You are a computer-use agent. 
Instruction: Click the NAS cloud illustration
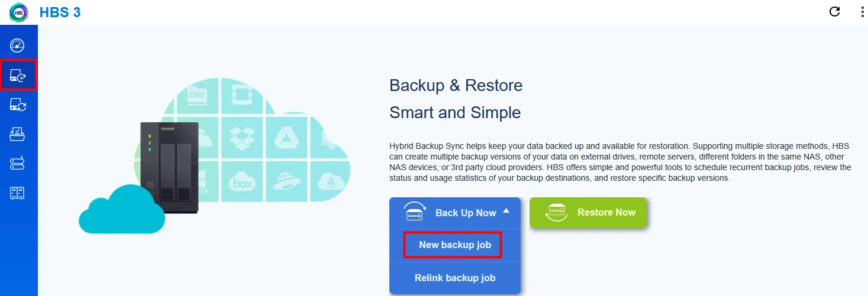(215, 155)
